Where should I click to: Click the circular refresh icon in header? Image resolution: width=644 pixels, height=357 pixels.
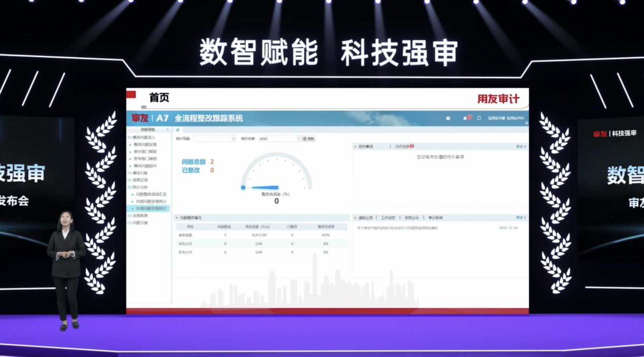[479, 118]
